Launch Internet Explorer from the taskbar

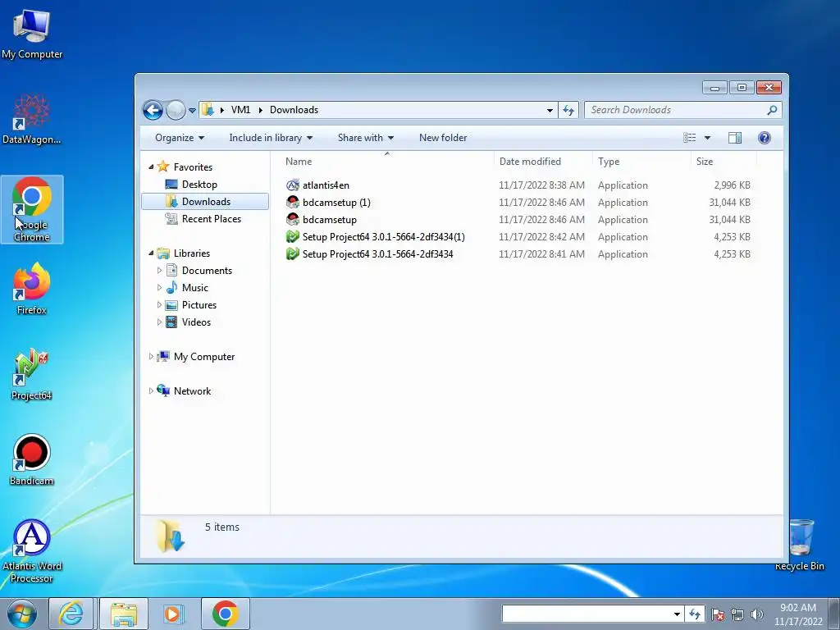point(71,614)
